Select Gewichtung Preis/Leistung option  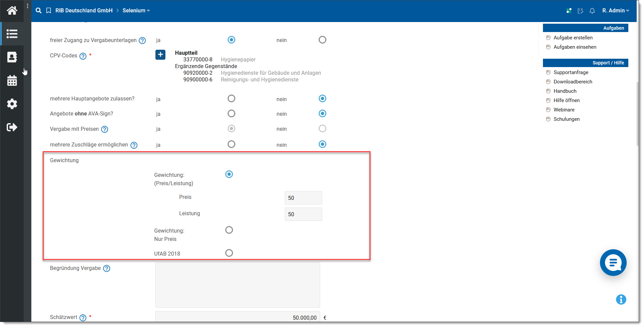click(229, 174)
